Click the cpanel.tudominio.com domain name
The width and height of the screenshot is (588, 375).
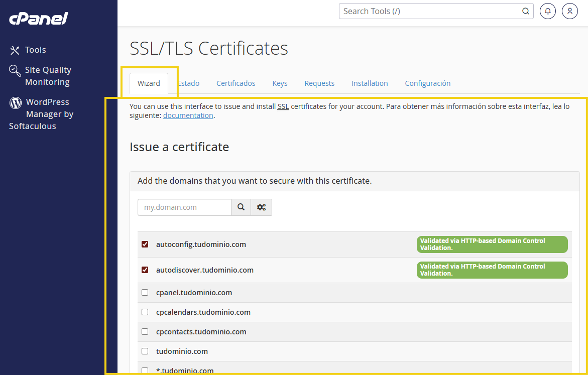tap(194, 293)
